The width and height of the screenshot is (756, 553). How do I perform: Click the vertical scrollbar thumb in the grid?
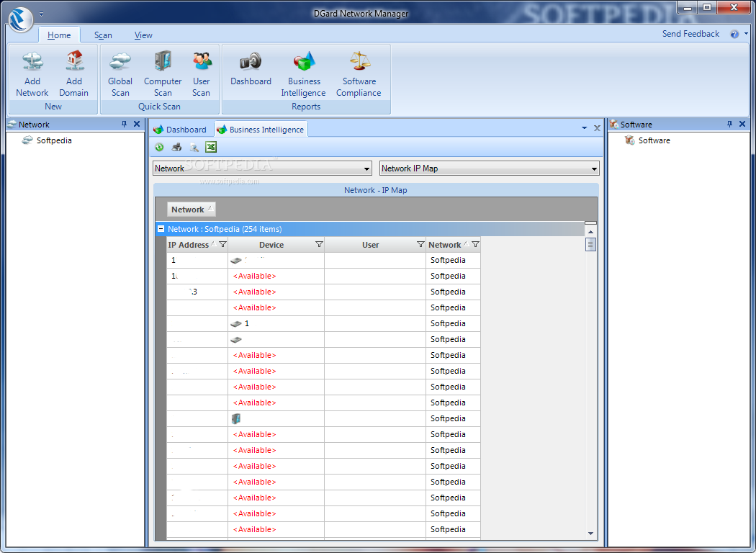[x=590, y=244]
